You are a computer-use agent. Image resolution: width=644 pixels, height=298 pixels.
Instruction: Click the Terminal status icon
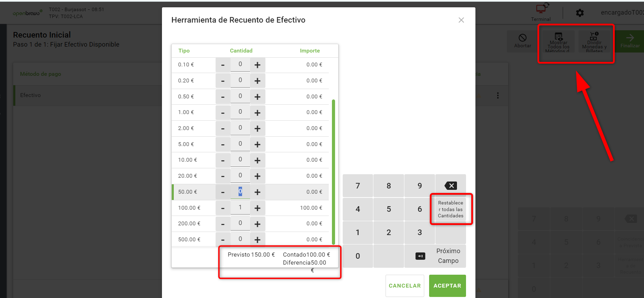tap(542, 8)
